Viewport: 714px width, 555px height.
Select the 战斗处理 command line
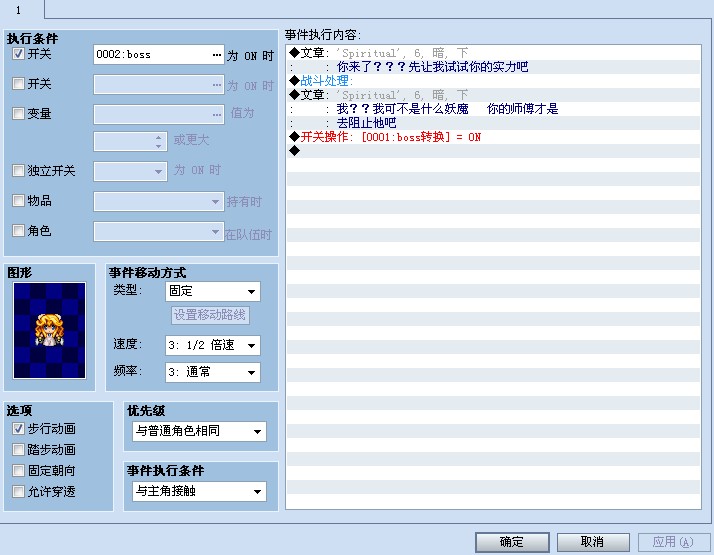click(493, 81)
